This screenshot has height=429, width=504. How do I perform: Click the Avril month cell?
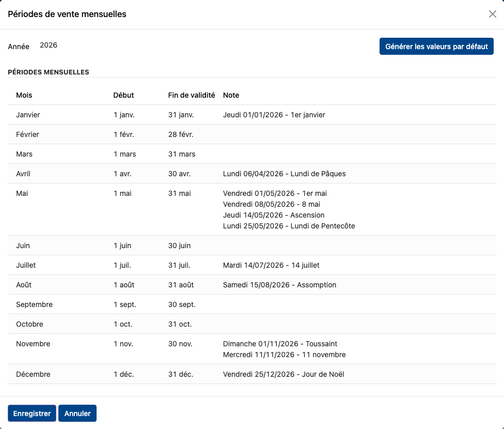pyautogui.click(x=23, y=174)
